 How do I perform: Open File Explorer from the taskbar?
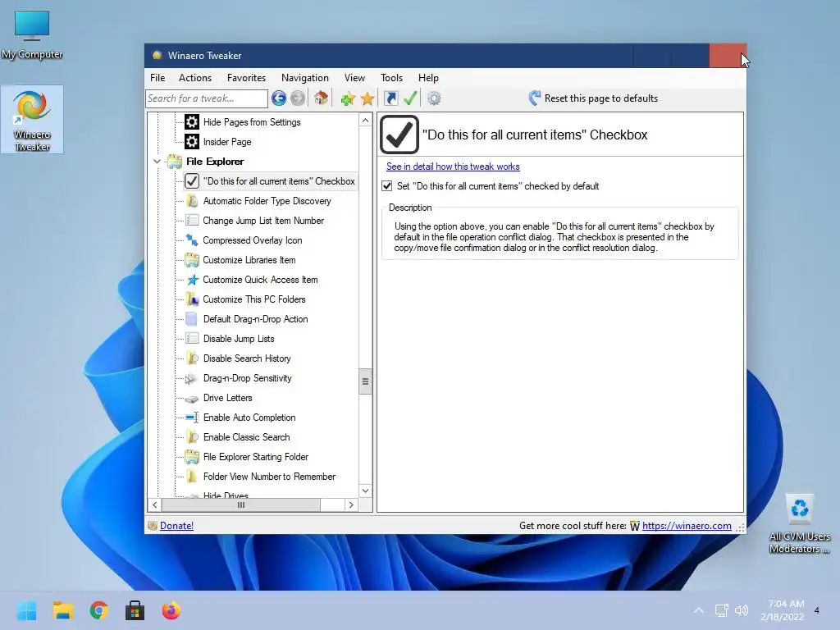click(62, 610)
